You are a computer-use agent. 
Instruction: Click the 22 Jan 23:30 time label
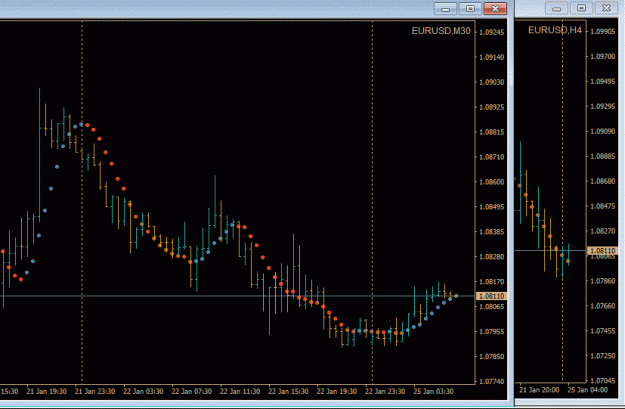point(385,391)
